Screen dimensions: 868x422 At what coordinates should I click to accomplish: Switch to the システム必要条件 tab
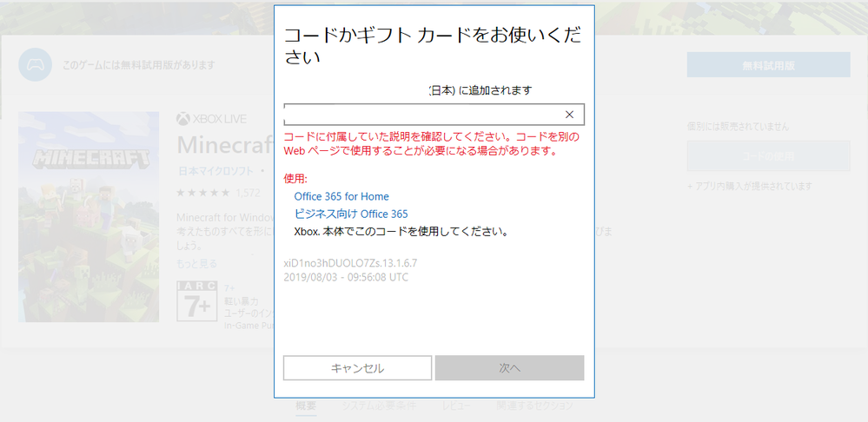[379, 406]
